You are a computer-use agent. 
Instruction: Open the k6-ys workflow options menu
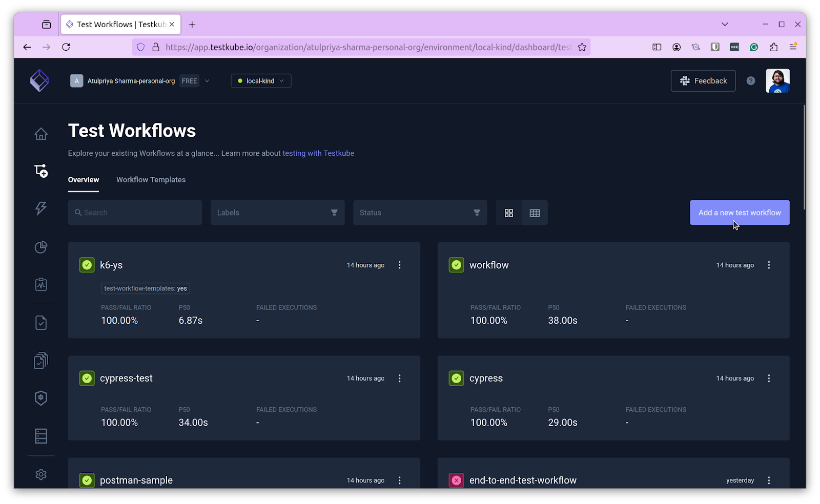click(x=400, y=265)
